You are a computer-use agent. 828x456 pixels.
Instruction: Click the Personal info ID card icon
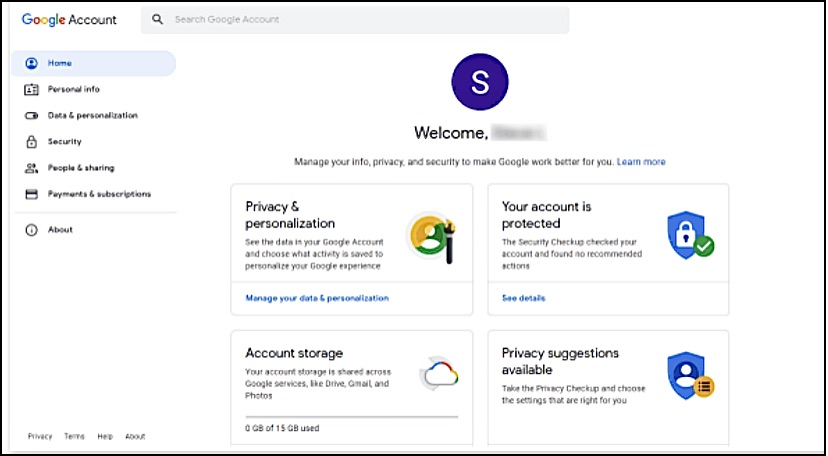click(31, 89)
